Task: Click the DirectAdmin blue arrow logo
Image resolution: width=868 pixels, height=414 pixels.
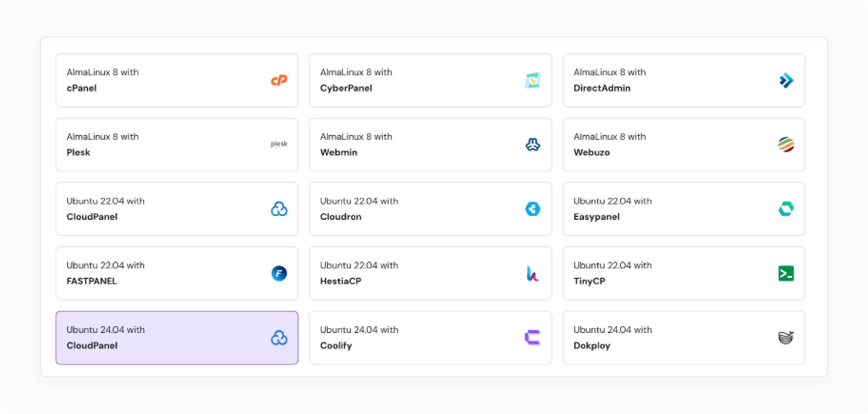Action: click(x=786, y=80)
